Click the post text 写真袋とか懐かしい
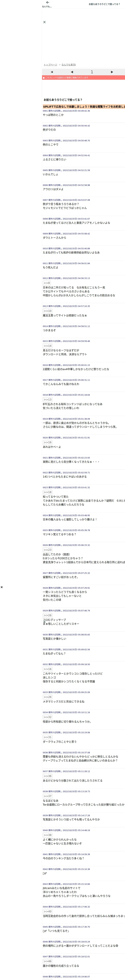Screen dimensions: 125x980 coord(55,639)
